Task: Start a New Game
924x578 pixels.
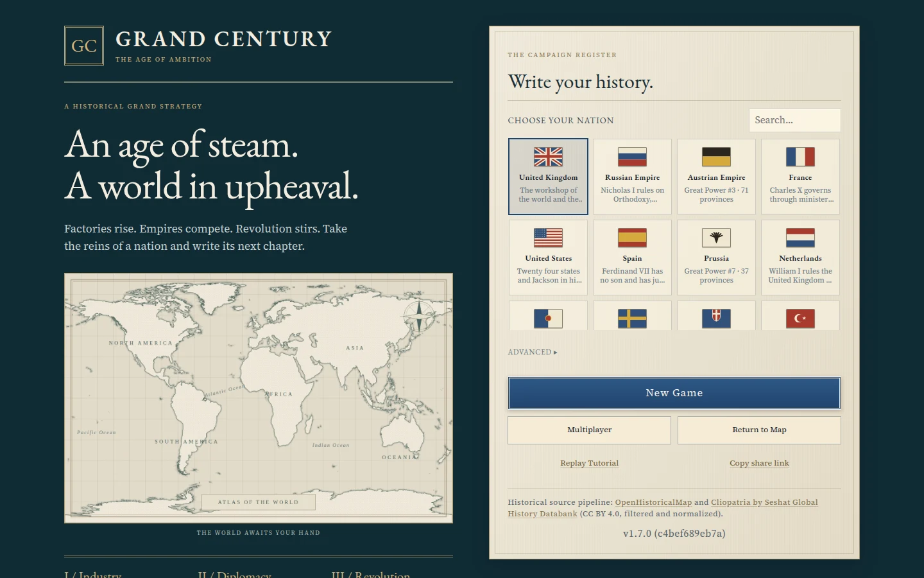Action: click(x=674, y=393)
